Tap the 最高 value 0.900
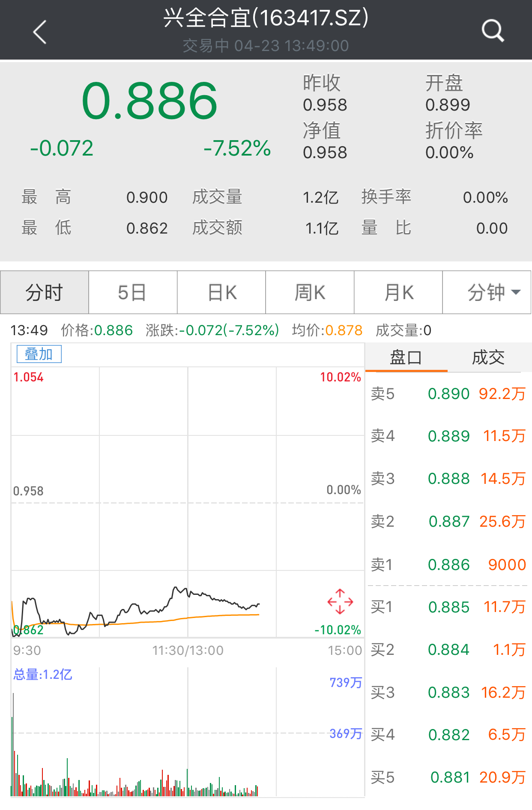 (147, 198)
